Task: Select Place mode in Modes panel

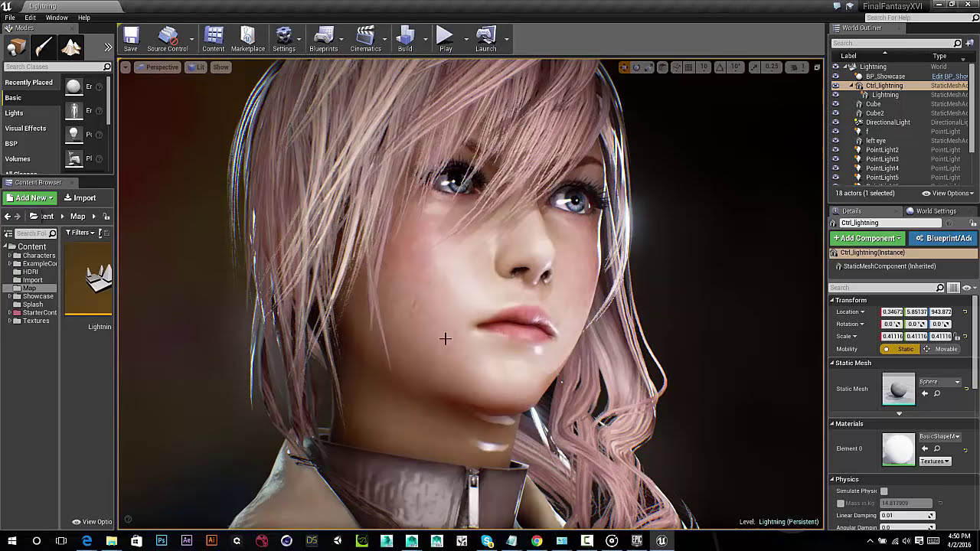Action: pos(16,47)
